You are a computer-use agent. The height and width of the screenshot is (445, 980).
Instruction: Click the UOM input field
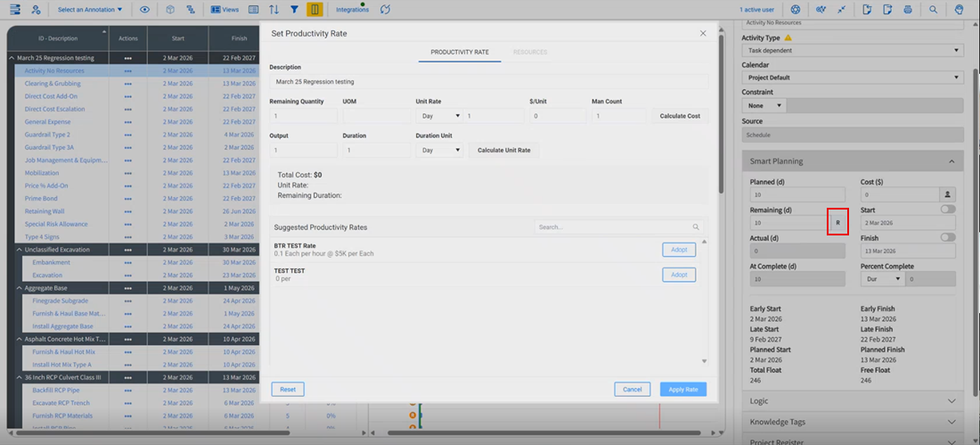377,116
